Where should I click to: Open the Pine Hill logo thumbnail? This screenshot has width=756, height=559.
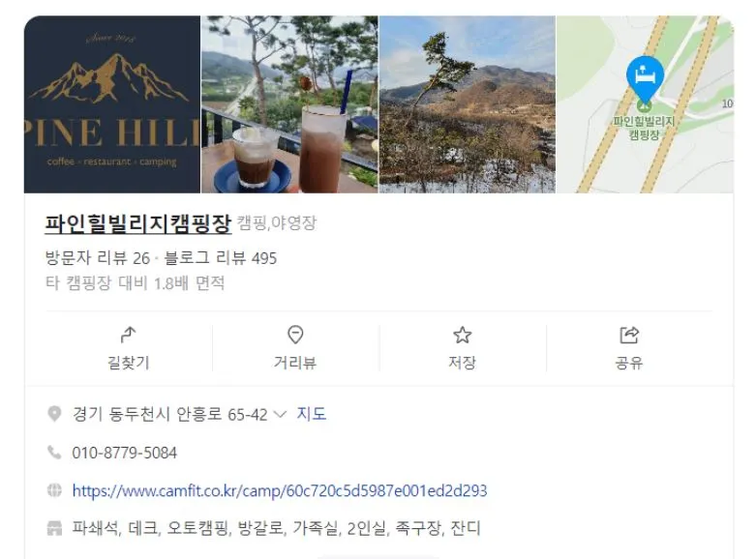pos(112,104)
